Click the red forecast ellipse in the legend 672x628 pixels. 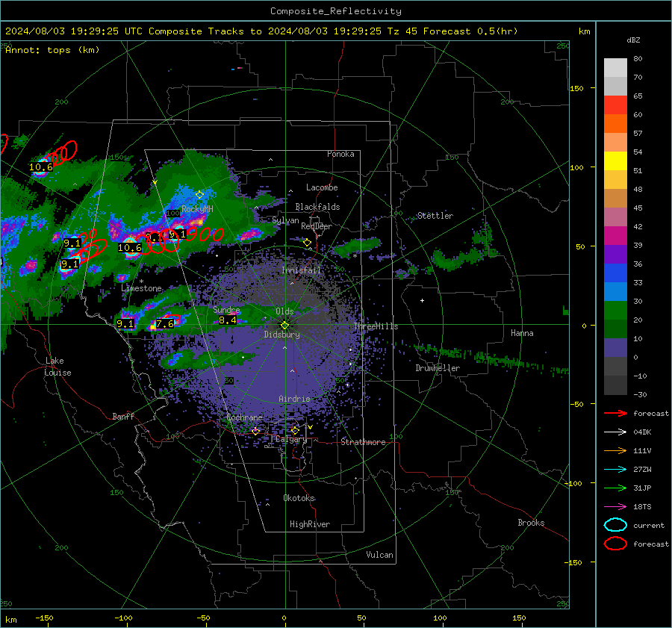coord(615,544)
